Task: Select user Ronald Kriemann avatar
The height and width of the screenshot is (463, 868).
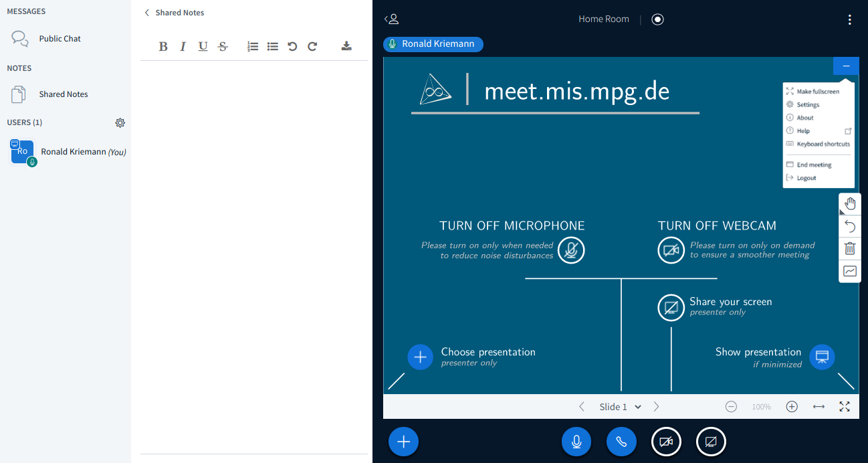Action: (23, 152)
